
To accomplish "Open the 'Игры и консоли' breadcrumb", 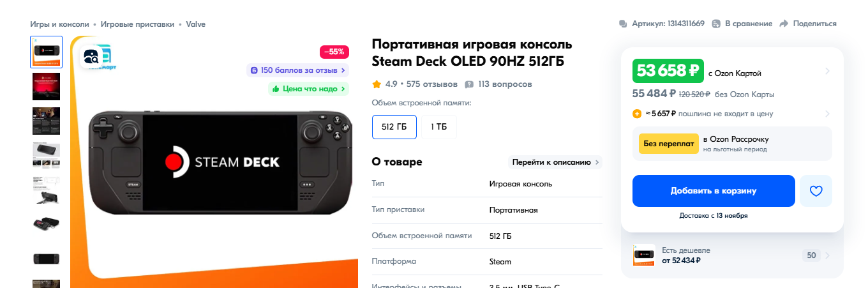I will click(x=59, y=24).
